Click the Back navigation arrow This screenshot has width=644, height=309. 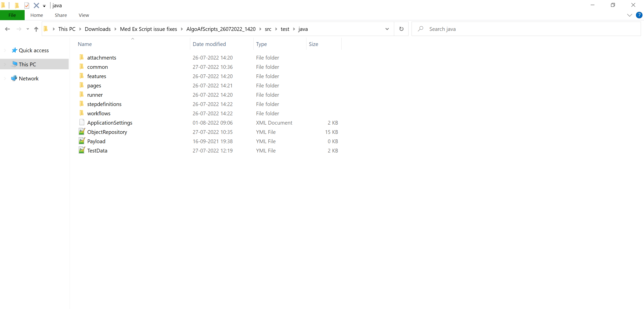coord(7,29)
